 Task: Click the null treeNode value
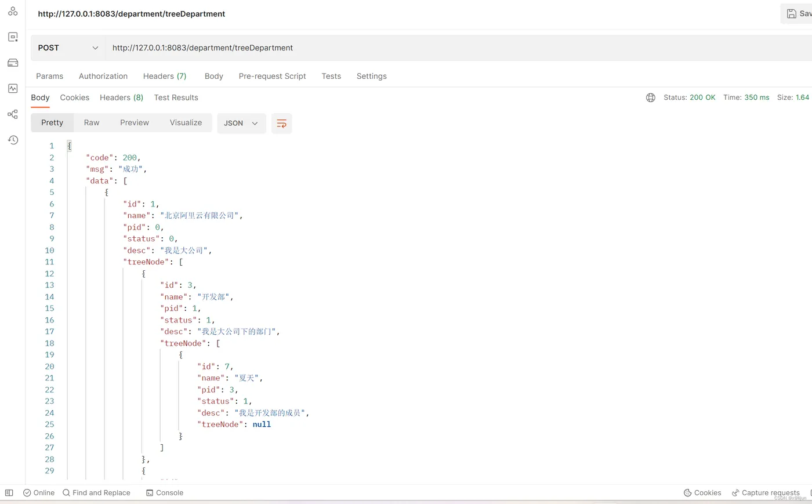tap(262, 425)
